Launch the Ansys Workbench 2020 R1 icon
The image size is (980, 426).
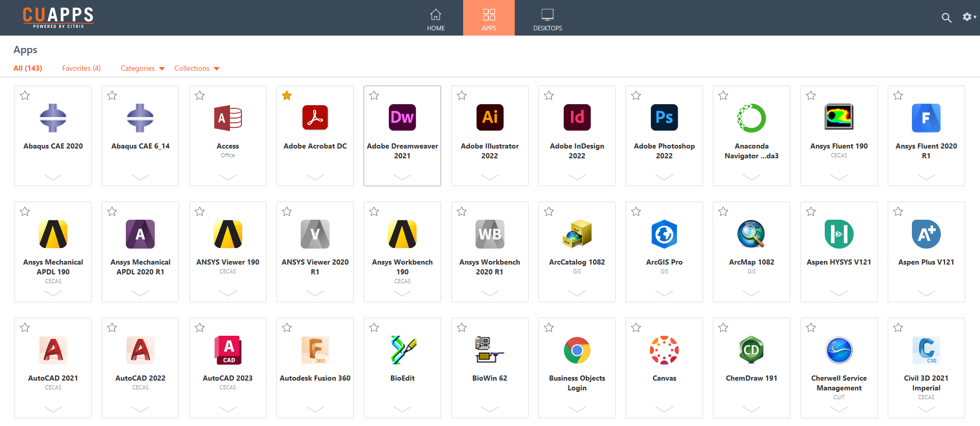(490, 234)
